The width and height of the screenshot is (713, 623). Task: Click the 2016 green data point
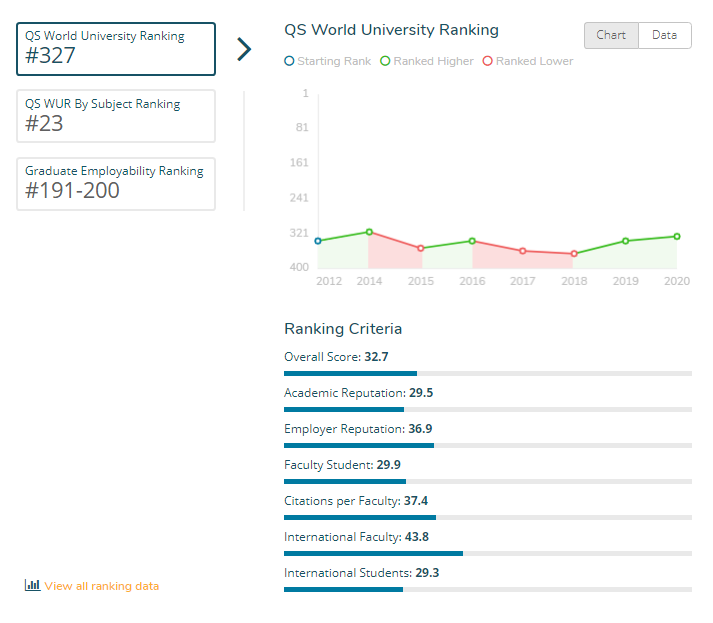pyautogui.click(x=472, y=241)
